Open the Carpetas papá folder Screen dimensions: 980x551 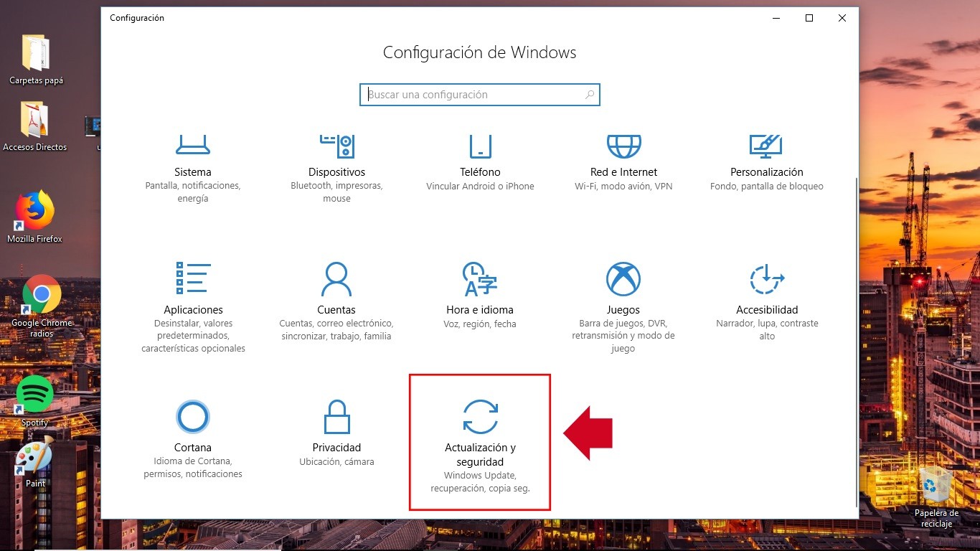35,54
